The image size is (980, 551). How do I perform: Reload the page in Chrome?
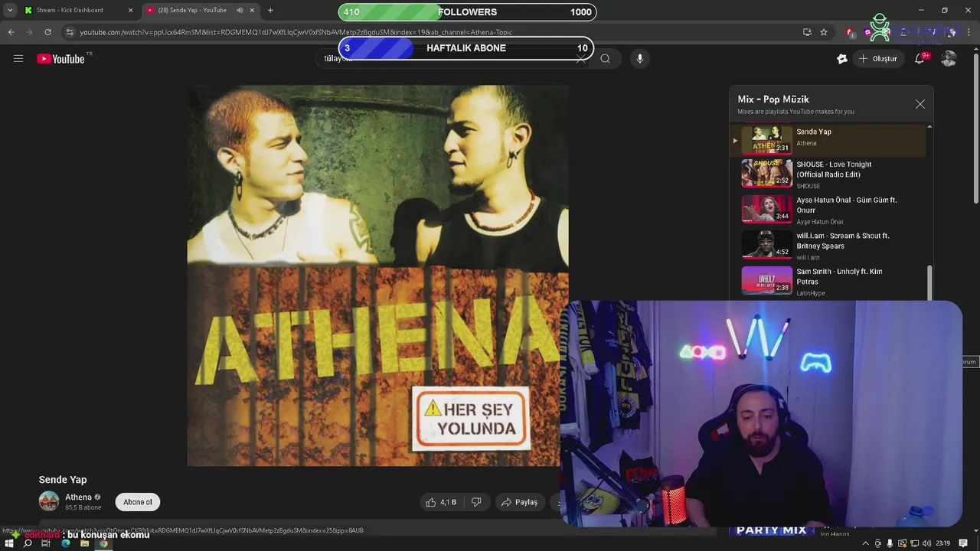(47, 32)
